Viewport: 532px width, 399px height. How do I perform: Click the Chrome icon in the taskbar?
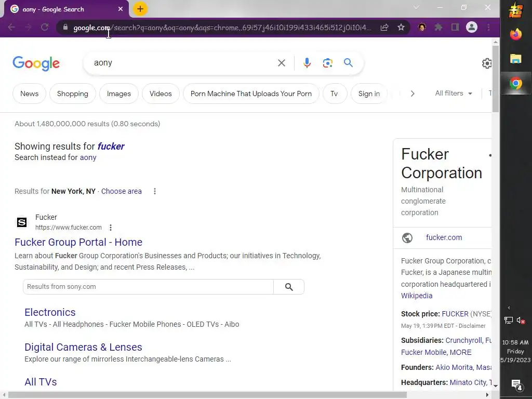tap(516, 83)
